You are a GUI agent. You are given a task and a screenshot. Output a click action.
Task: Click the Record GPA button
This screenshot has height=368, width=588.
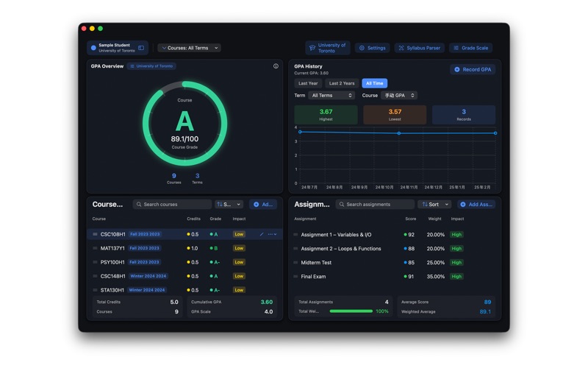tap(473, 69)
